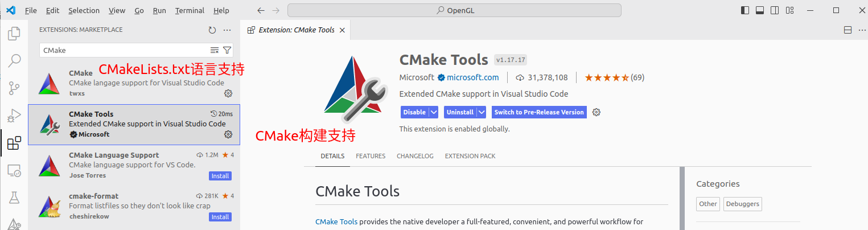Viewport: 868px width, 230px height.
Task: Select the cmake-format list entry
Action: coord(134,207)
